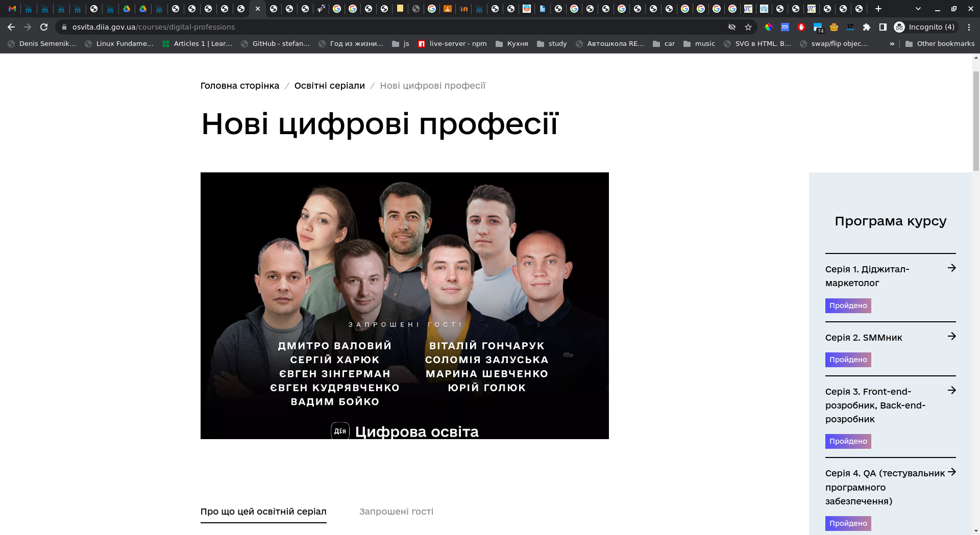Reload the page with the refresh icon
This screenshot has width=980, height=535.
coord(44,27)
